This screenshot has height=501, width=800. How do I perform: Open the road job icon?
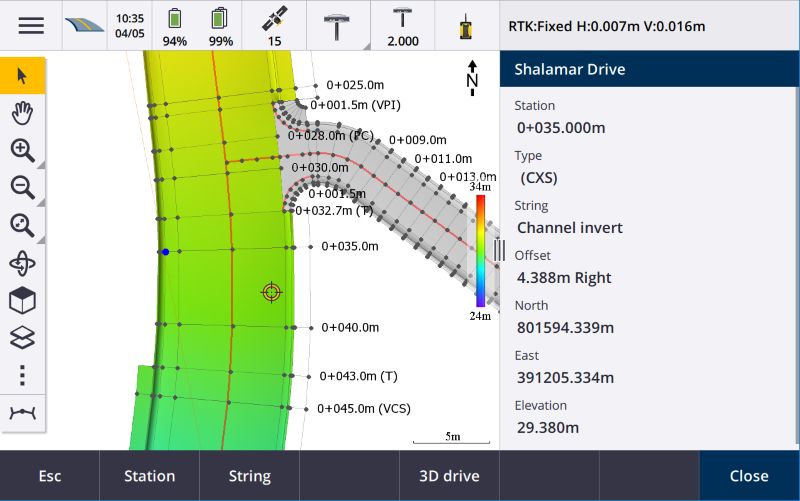pos(84,25)
